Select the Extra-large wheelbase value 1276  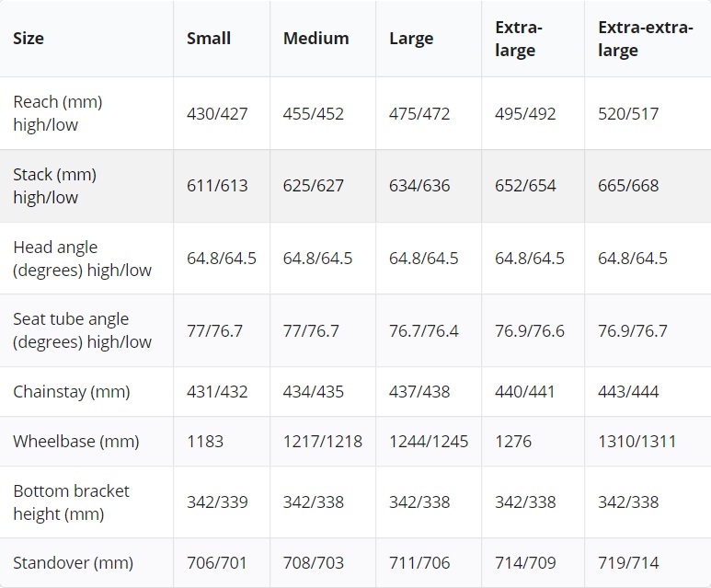coord(513,442)
